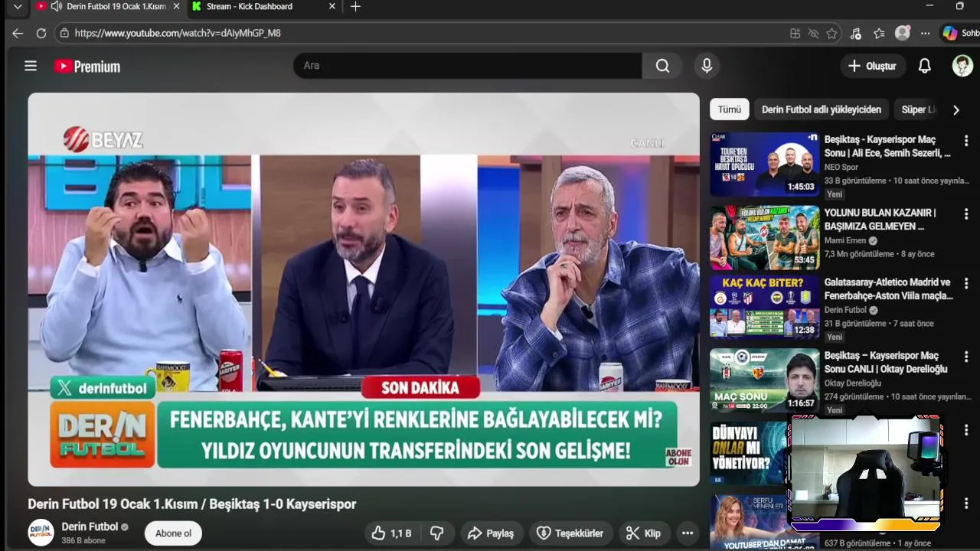Click the browser address bar URL
The image size is (980, 551).
coord(178,33)
